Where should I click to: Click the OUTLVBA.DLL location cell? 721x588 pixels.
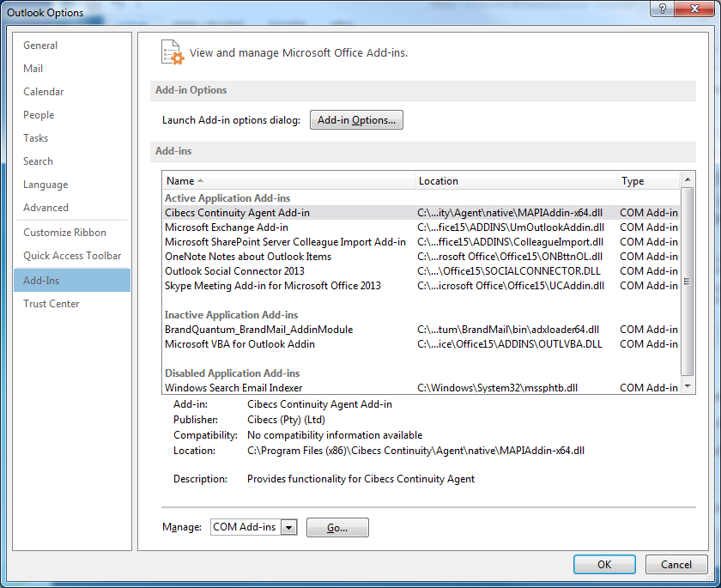point(510,344)
